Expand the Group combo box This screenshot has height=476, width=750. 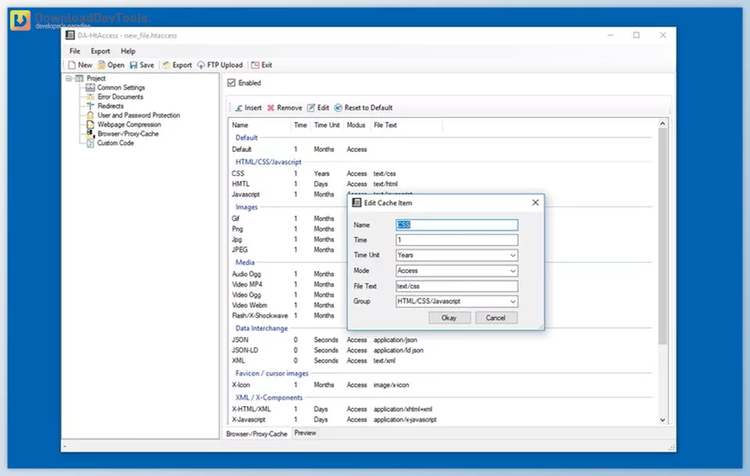click(x=513, y=301)
